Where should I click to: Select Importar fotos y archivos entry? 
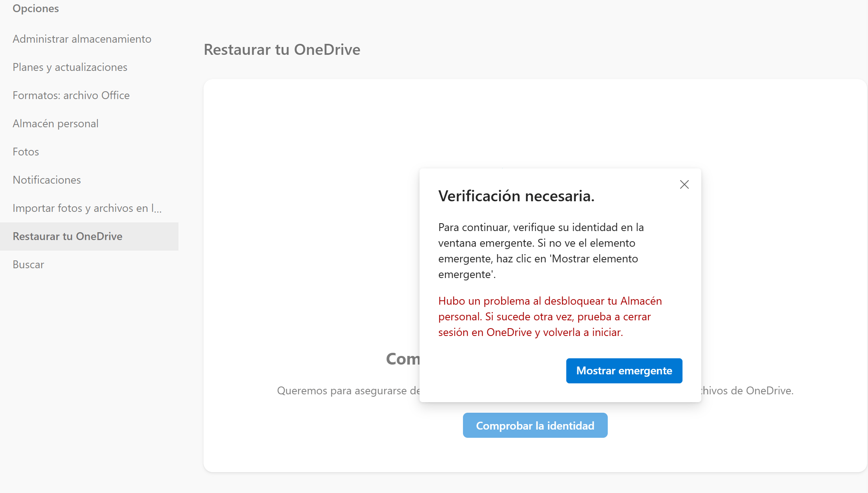pos(87,208)
